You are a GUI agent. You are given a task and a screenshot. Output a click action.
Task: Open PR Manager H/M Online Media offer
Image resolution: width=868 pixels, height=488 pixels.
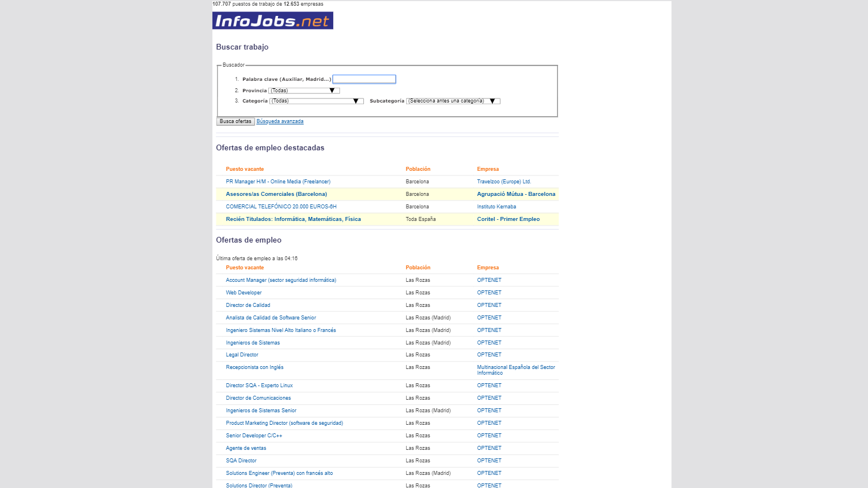pyautogui.click(x=278, y=182)
